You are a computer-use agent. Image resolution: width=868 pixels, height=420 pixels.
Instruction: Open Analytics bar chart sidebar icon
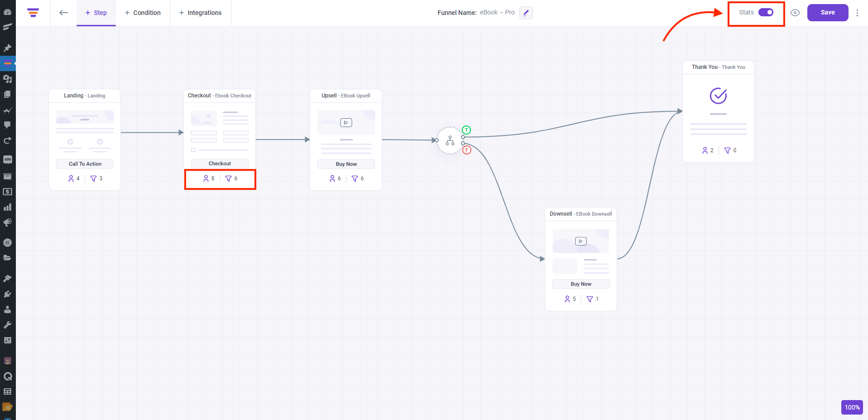[x=7, y=207]
